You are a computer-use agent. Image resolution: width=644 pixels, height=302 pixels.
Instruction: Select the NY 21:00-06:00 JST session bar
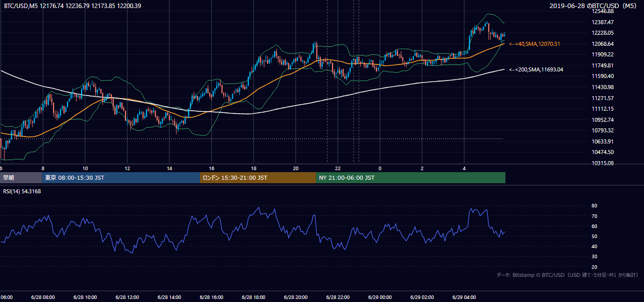click(411, 178)
